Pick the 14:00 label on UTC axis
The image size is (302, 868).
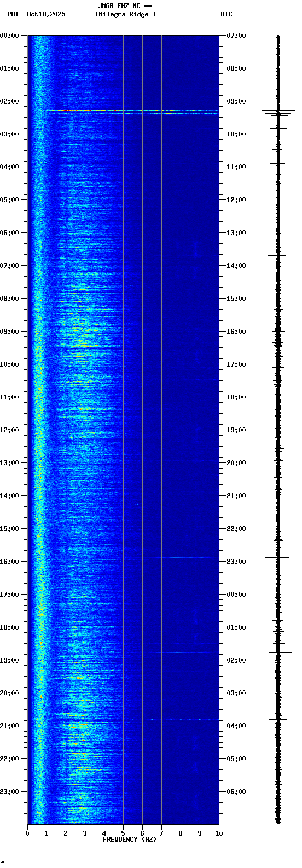236,266
